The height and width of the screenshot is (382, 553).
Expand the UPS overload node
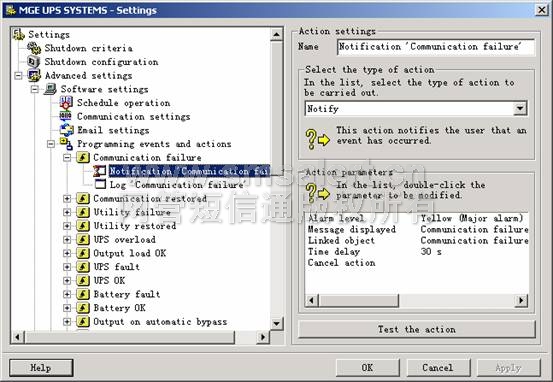tap(67, 240)
